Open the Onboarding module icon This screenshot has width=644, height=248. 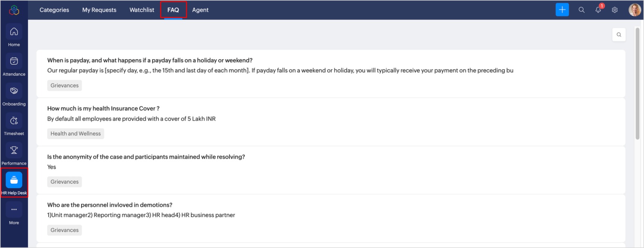(x=14, y=91)
